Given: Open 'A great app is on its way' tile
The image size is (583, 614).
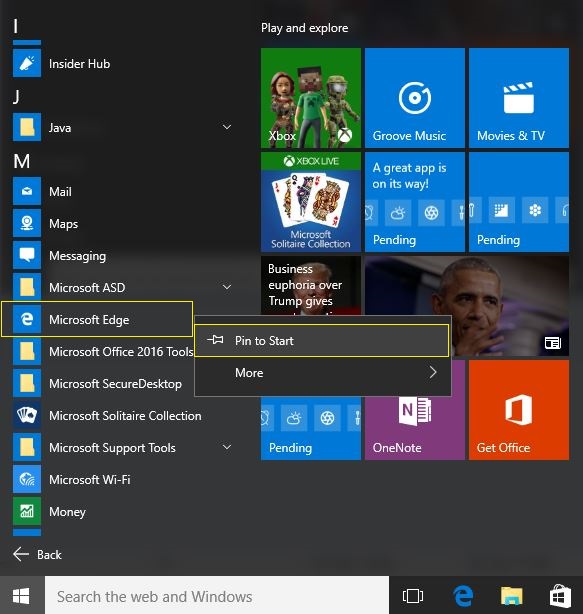Looking at the screenshot, I should click(x=415, y=202).
